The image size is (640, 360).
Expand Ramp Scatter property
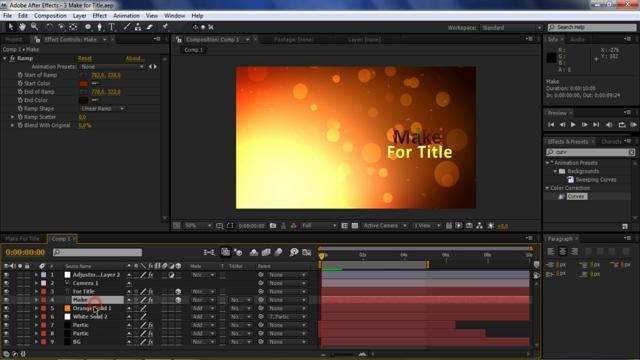12,117
